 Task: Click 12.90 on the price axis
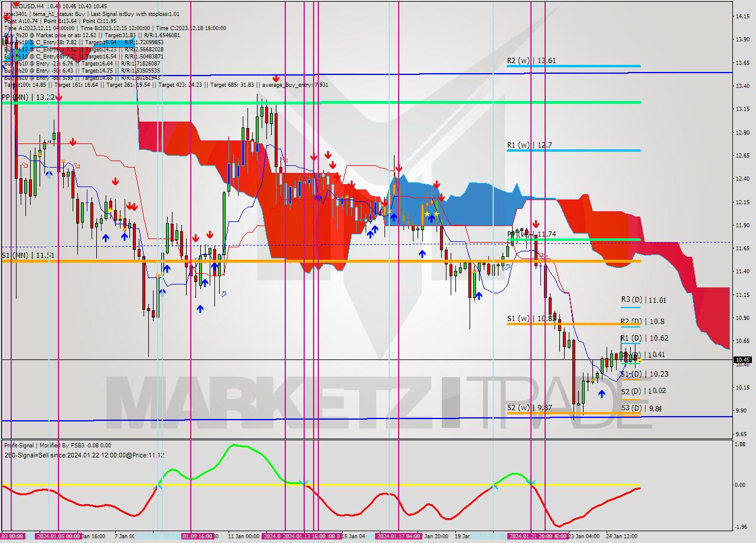(x=742, y=132)
